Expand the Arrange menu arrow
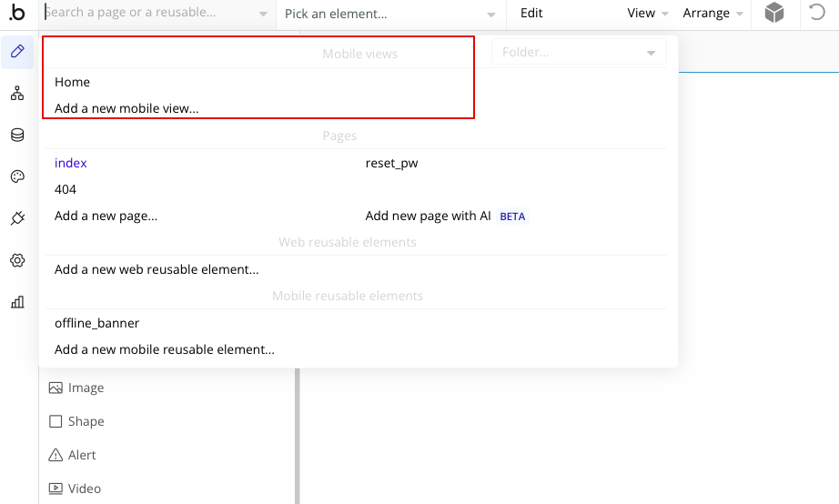The image size is (839, 504). pyautogui.click(x=740, y=14)
